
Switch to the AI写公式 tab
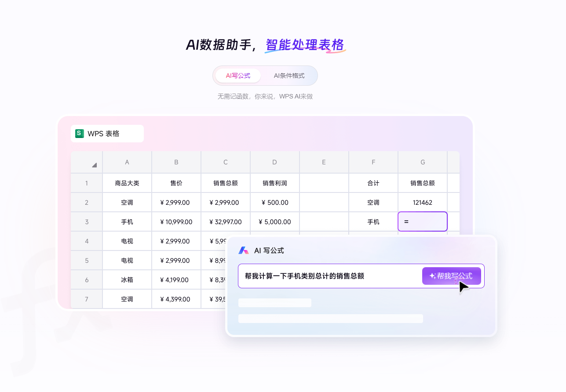point(238,76)
